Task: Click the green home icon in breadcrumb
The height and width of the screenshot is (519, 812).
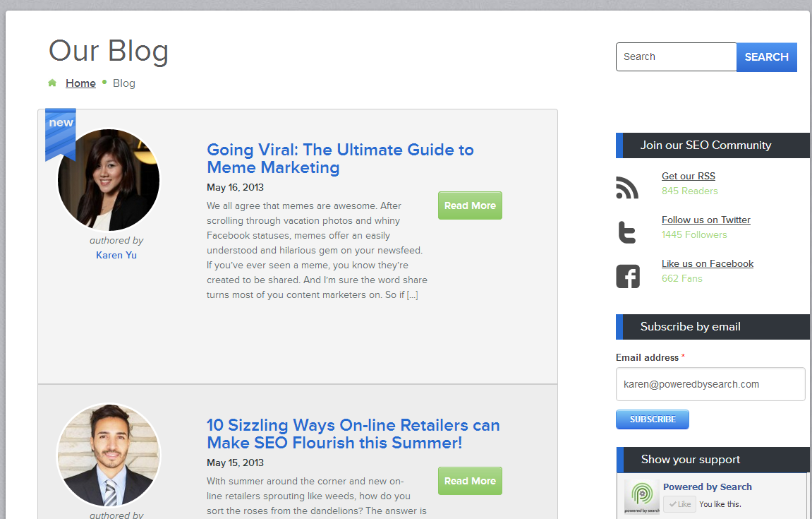Action: [51, 83]
